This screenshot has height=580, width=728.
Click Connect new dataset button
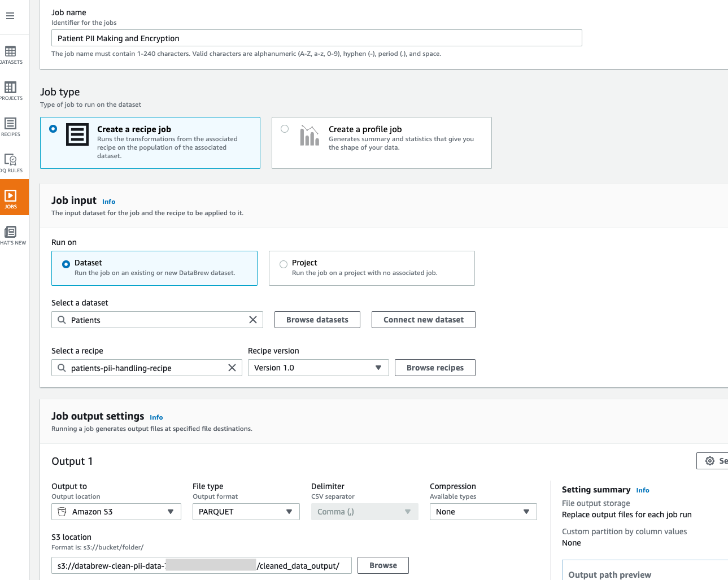click(424, 320)
